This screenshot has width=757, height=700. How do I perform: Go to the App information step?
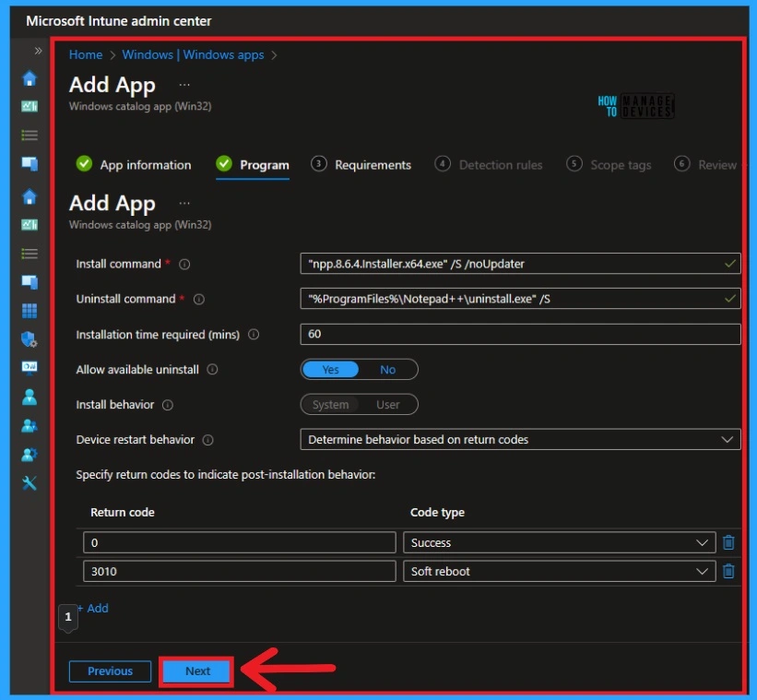pos(134,164)
